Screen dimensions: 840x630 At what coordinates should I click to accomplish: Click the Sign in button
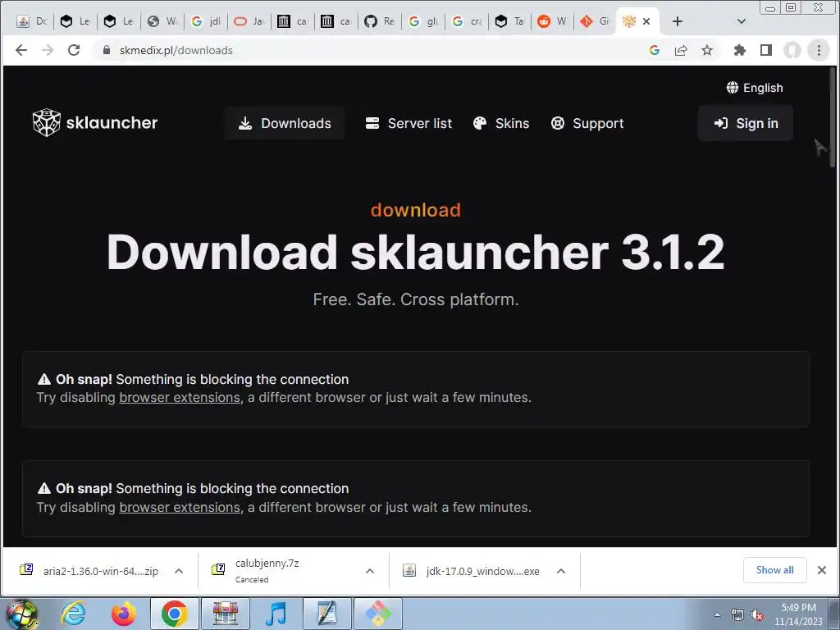[746, 123]
